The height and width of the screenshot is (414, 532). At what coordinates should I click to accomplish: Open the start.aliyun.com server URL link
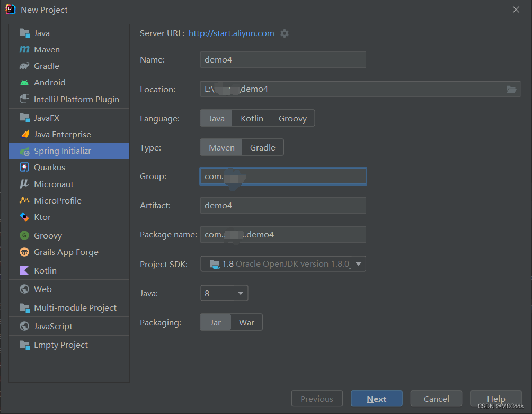232,33
